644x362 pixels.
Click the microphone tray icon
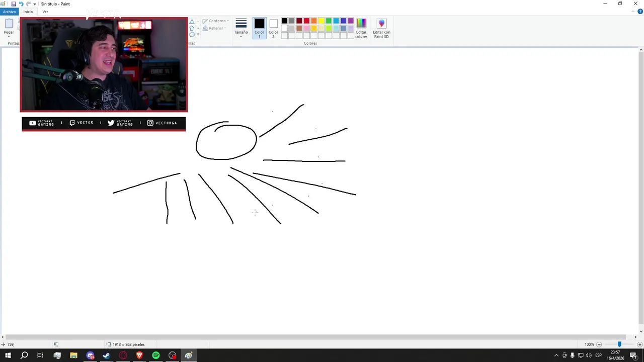point(572,355)
